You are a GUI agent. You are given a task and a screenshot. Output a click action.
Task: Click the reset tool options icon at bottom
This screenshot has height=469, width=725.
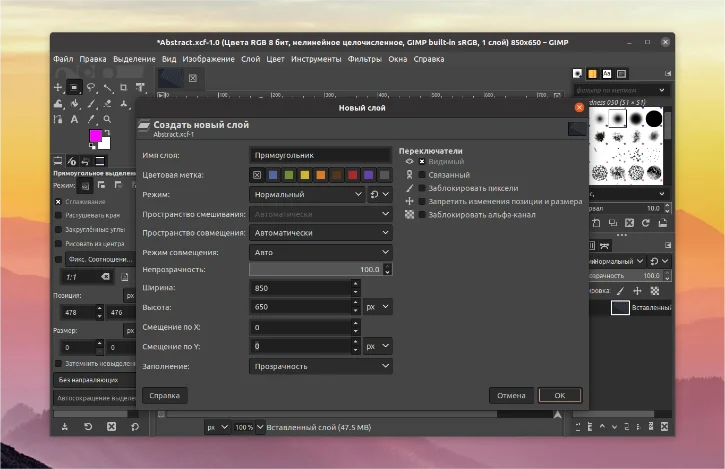(136, 427)
